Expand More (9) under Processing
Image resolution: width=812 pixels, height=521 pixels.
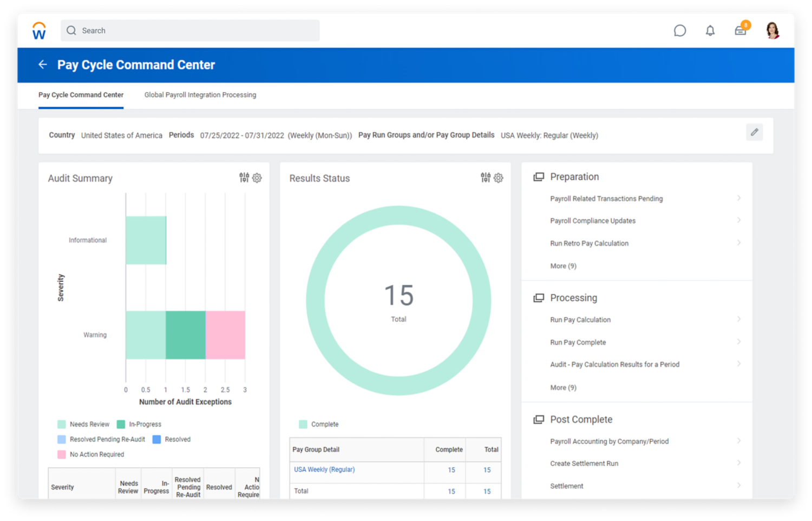click(x=563, y=388)
